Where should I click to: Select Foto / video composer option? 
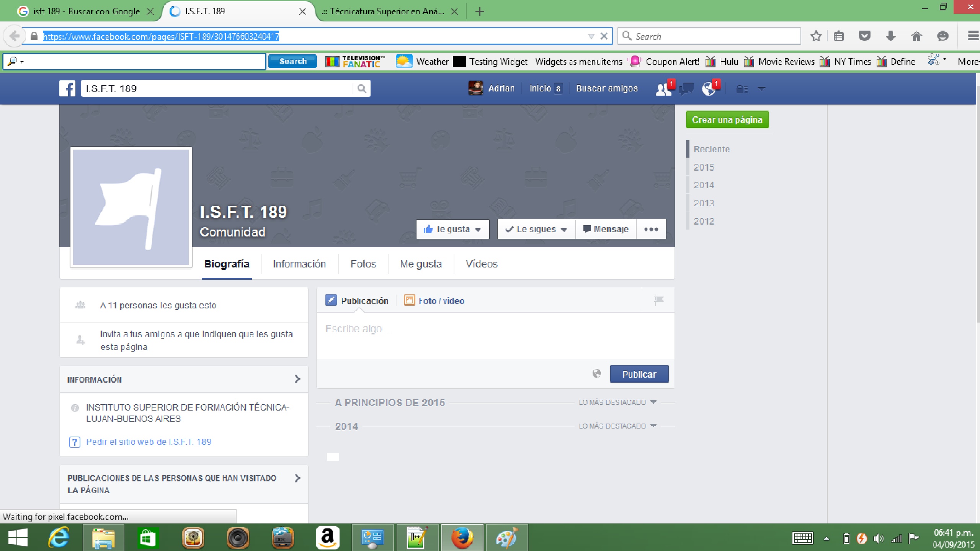point(434,301)
